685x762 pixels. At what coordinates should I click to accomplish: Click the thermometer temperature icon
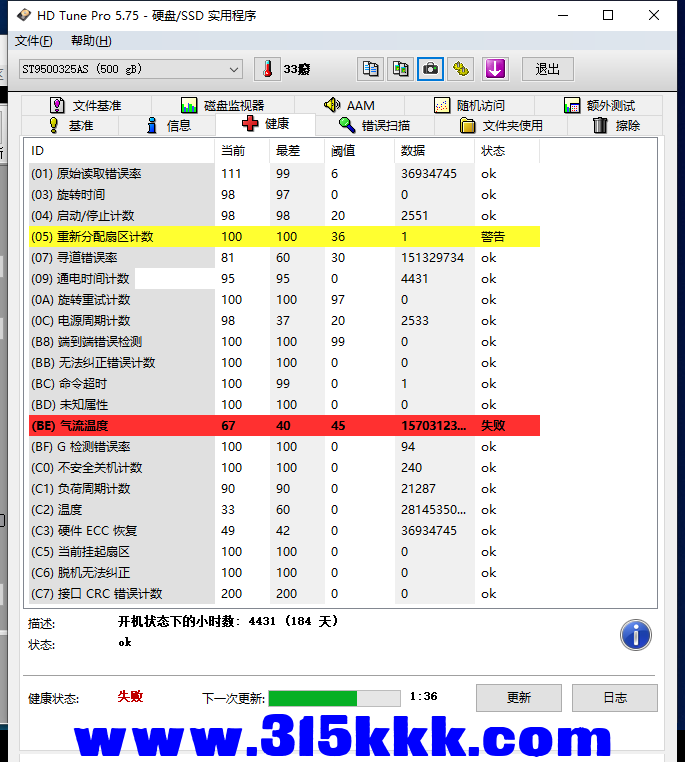point(268,69)
